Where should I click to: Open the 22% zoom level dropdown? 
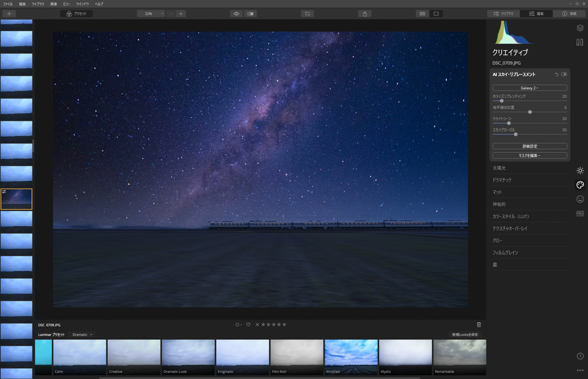pyautogui.click(x=151, y=14)
